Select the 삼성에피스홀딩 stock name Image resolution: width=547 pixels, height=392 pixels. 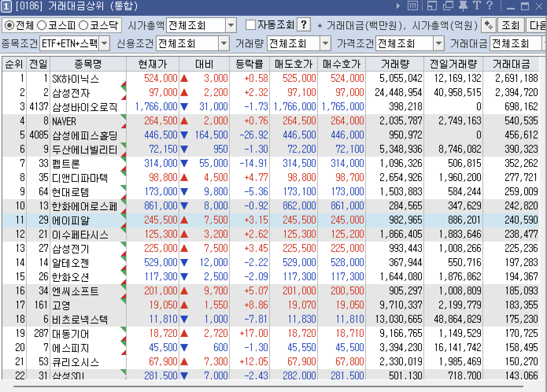coord(85,135)
